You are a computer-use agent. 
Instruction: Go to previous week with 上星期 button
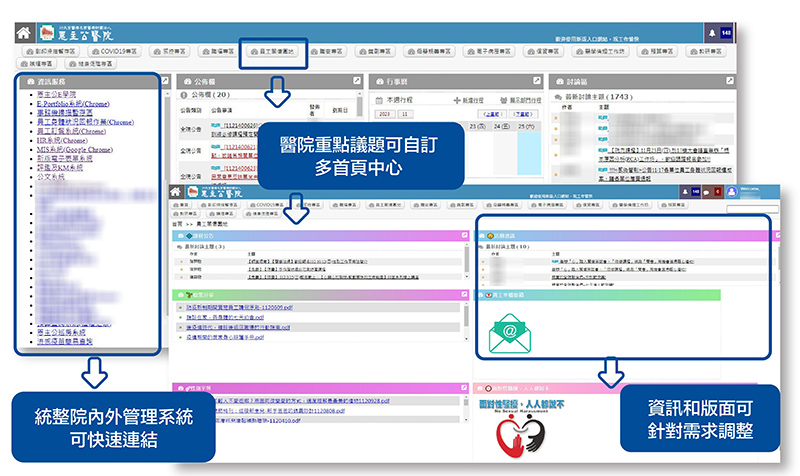coord(492,114)
